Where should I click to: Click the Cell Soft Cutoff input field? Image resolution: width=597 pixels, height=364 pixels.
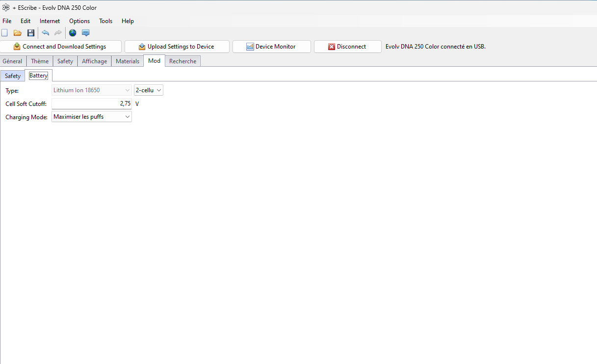91,104
